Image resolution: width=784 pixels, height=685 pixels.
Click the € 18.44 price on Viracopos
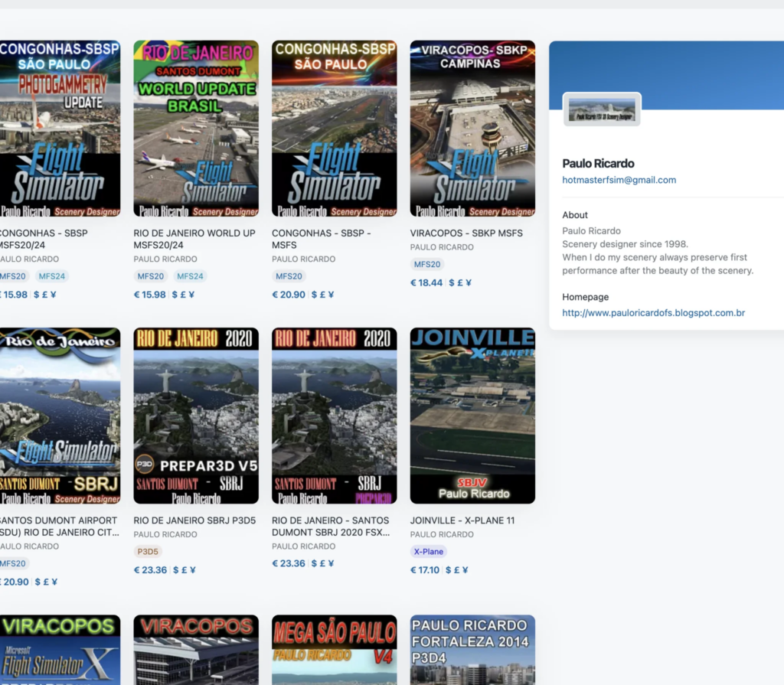(426, 282)
